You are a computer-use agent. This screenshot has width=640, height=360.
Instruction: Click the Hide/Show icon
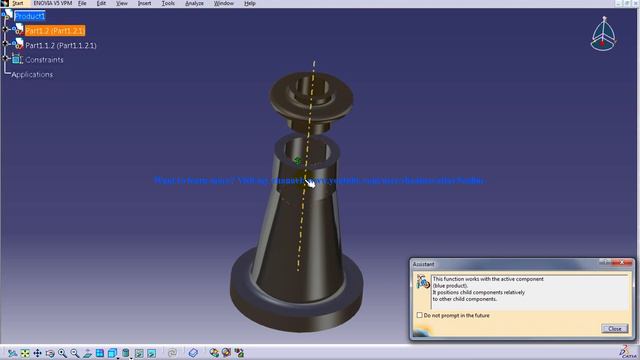point(139,353)
